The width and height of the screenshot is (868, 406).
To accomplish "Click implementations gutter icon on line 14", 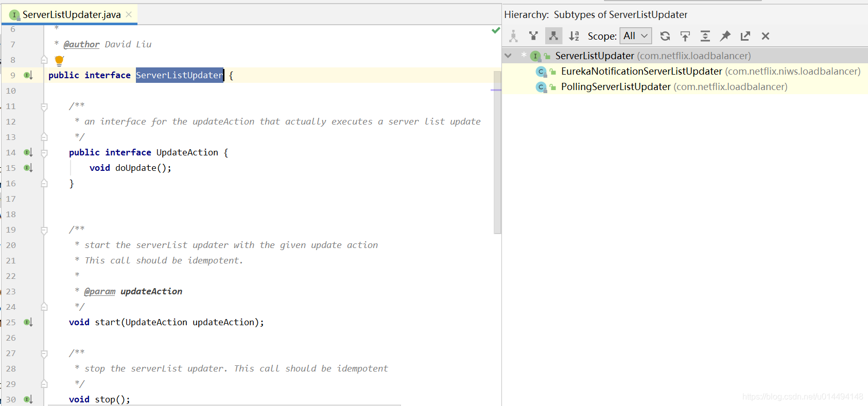I will click(28, 152).
